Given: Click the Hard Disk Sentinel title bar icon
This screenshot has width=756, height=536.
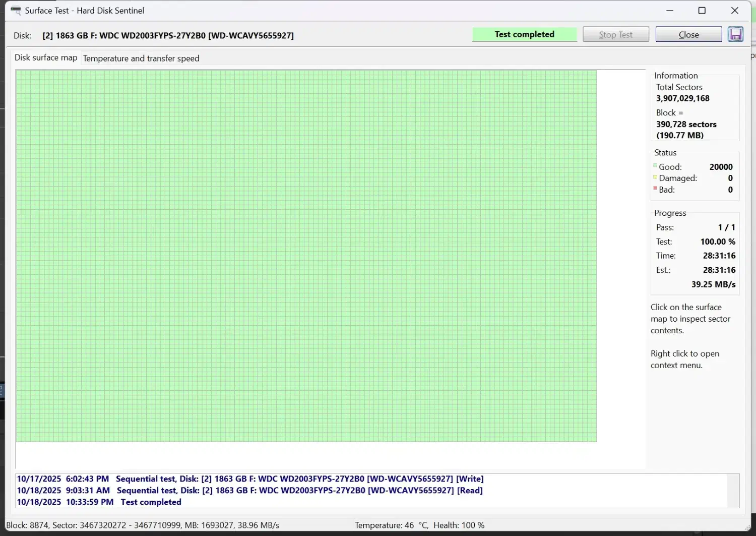Looking at the screenshot, I should coord(16,11).
